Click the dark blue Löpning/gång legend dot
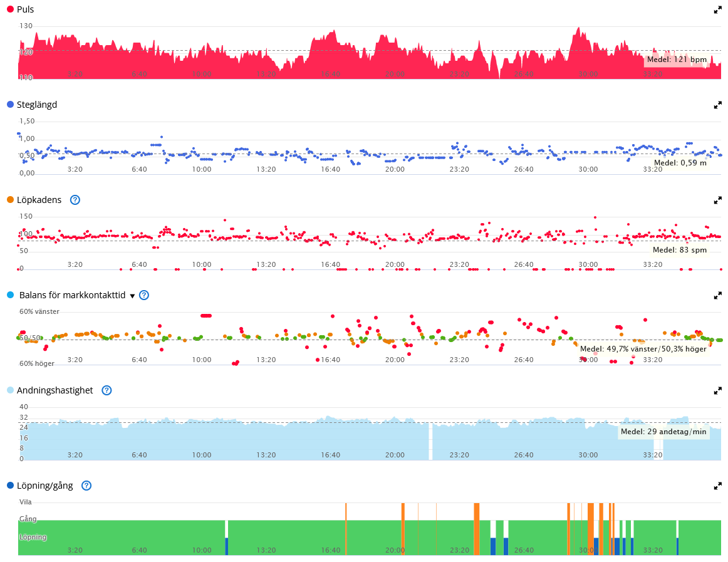The width and height of the screenshot is (728, 562). coord(10,486)
